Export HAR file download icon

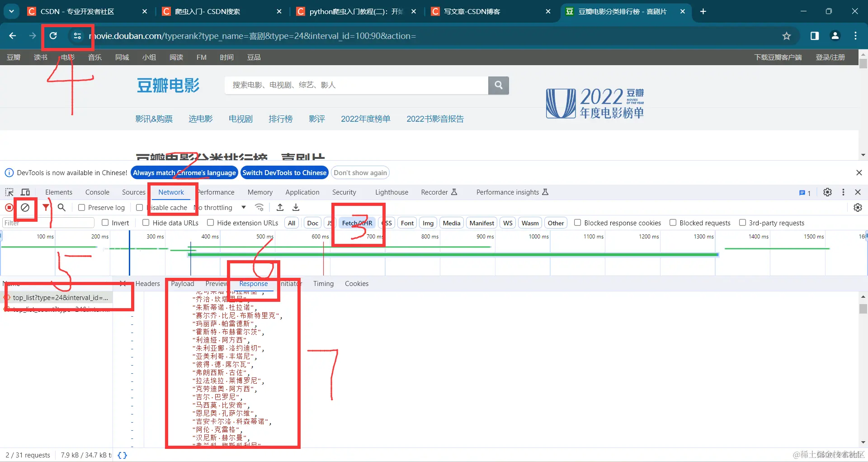click(296, 207)
